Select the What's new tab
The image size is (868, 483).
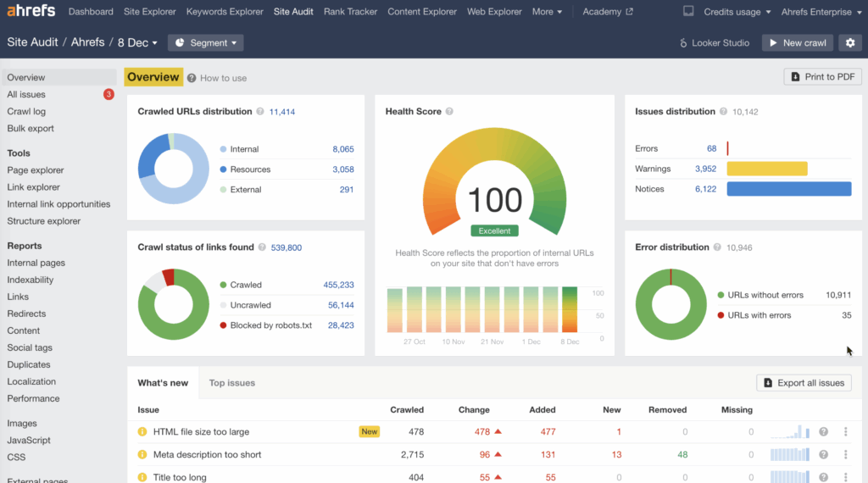[163, 383]
